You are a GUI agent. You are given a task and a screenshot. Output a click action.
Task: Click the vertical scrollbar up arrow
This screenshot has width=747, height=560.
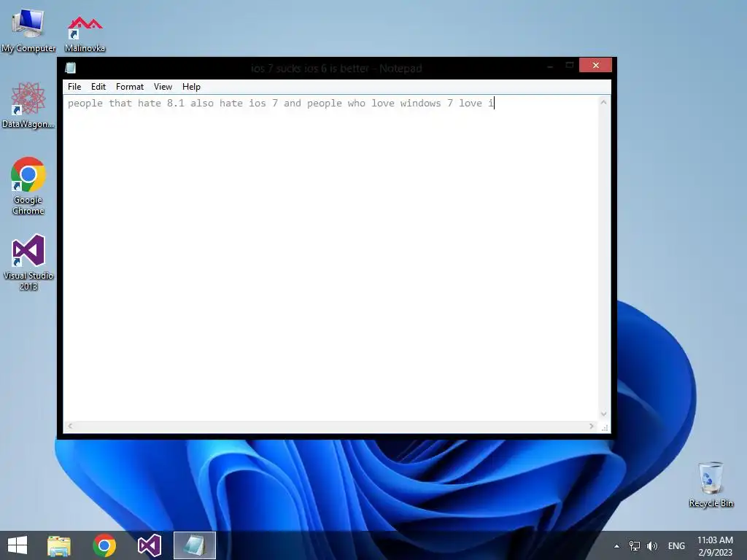click(x=603, y=102)
